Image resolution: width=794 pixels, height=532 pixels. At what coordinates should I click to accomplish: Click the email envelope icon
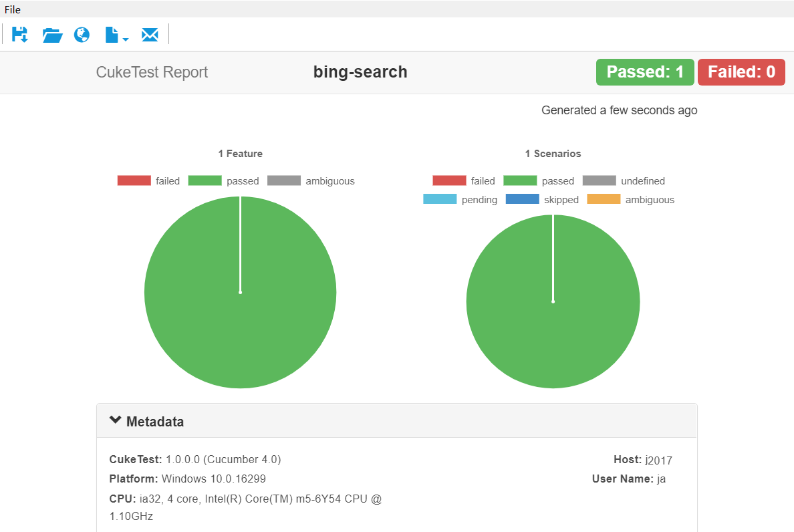pos(150,35)
